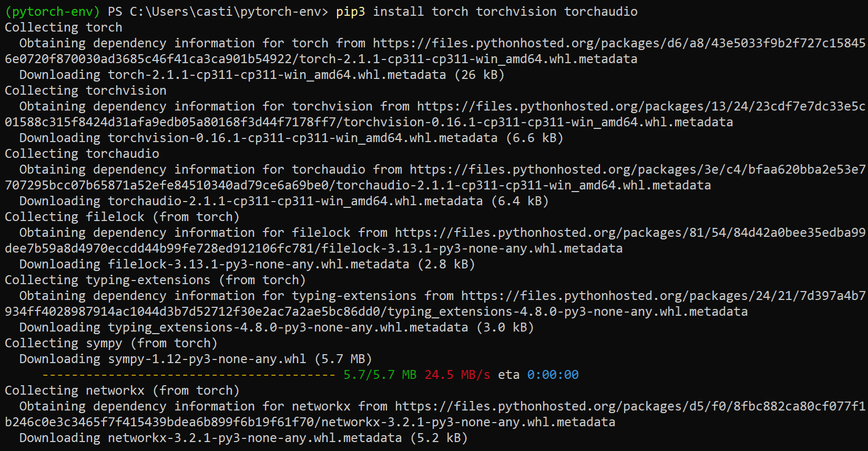This screenshot has width=868, height=451.
Task: Click the blue '0:00:00' eta value
Action: tap(553, 375)
